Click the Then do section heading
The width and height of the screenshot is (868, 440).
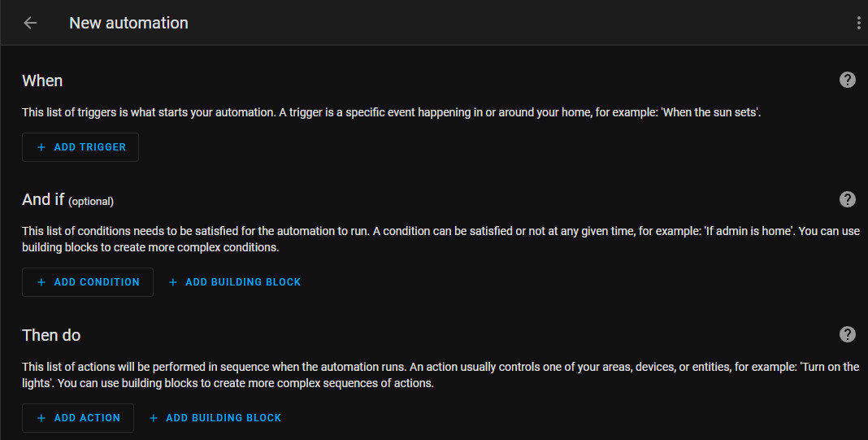click(51, 335)
